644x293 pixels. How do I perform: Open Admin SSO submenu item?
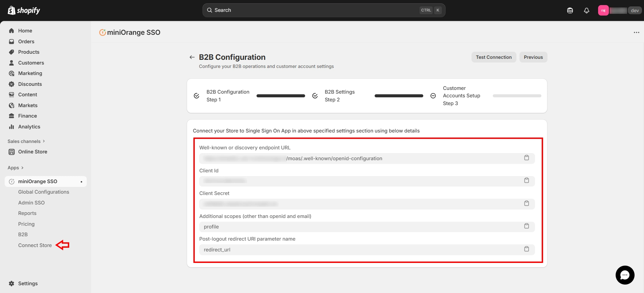click(31, 203)
